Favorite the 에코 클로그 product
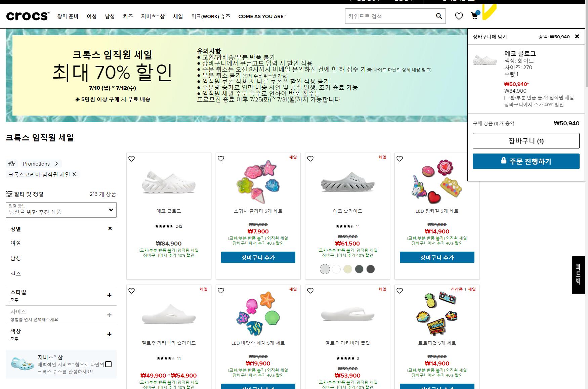Image resolution: width=588 pixels, height=389 pixels. coord(132,159)
